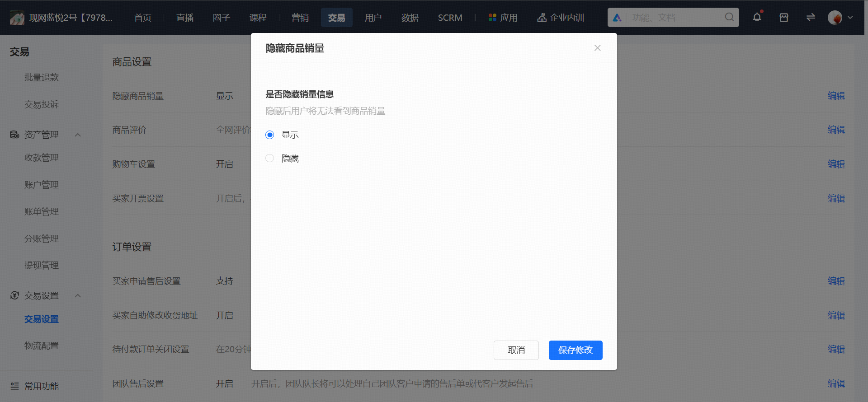Open the user avatar dropdown menu
The width and height of the screenshot is (868, 402).
[x=840, y=18]
